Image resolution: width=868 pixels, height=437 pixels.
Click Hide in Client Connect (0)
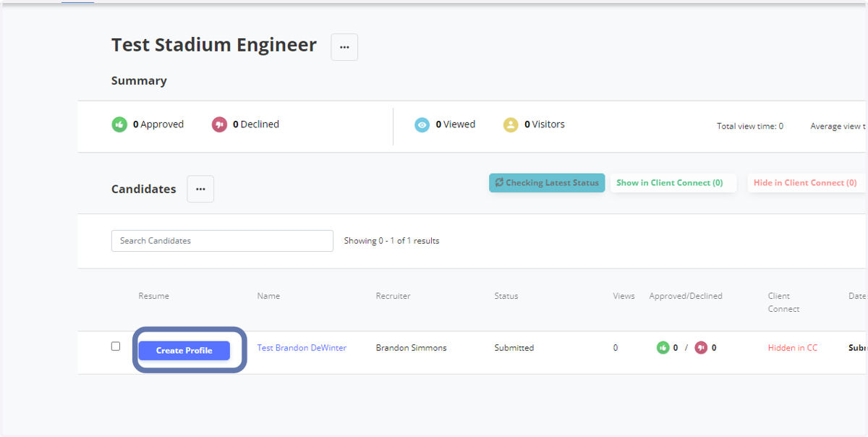805,183
